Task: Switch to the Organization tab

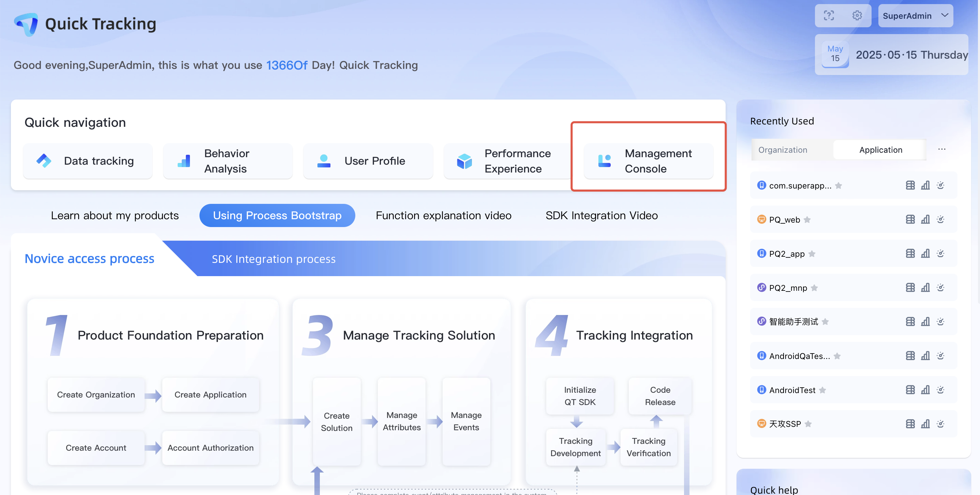Action: (783, 150)
